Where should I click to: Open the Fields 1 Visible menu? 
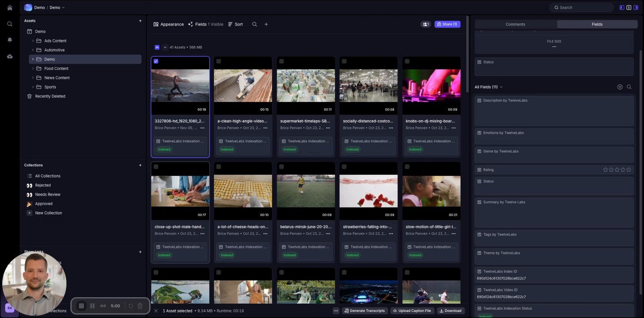coord(206,24)
